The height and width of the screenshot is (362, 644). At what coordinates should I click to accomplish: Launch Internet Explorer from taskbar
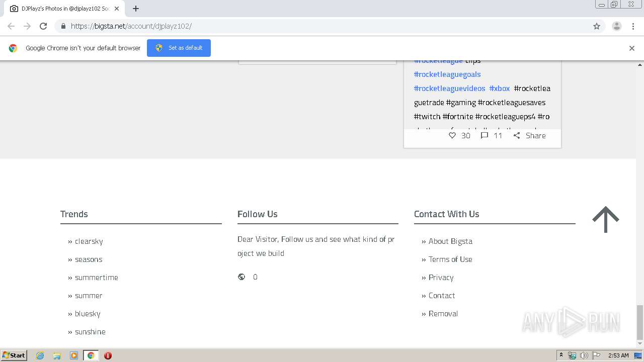pos(40,355)
